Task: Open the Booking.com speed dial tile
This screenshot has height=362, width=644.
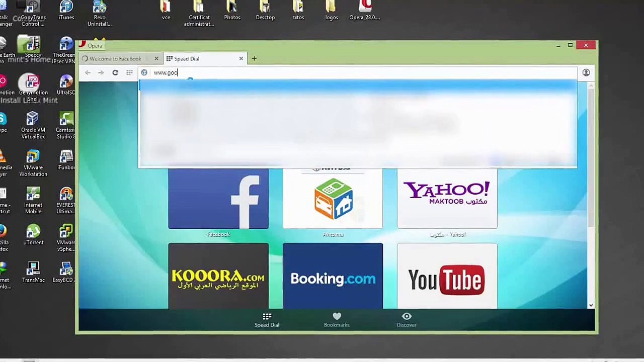Action: tap(333, 276)
